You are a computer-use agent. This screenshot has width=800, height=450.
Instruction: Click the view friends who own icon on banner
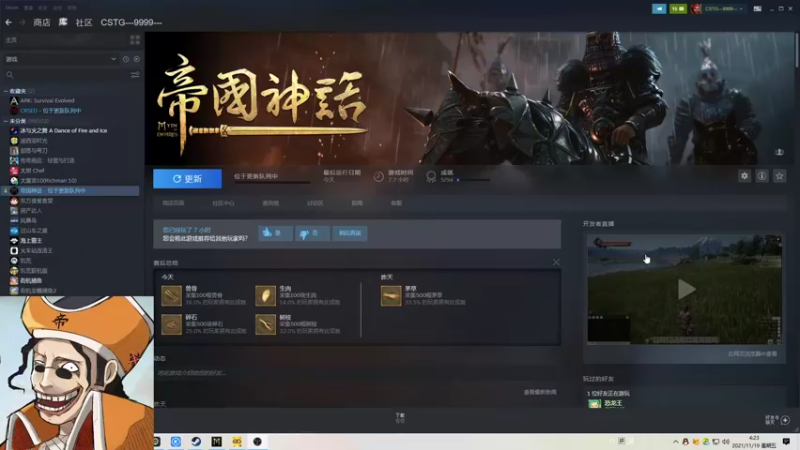(x=779, y=152)
